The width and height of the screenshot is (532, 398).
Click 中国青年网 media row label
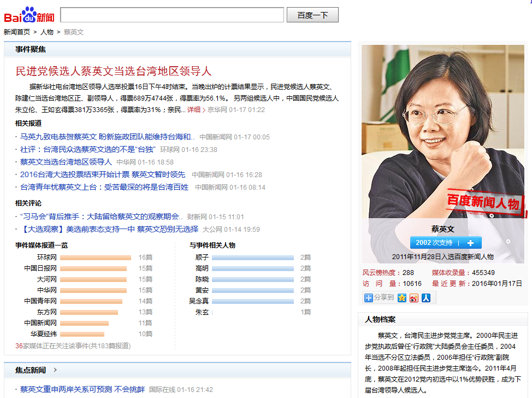40,301
